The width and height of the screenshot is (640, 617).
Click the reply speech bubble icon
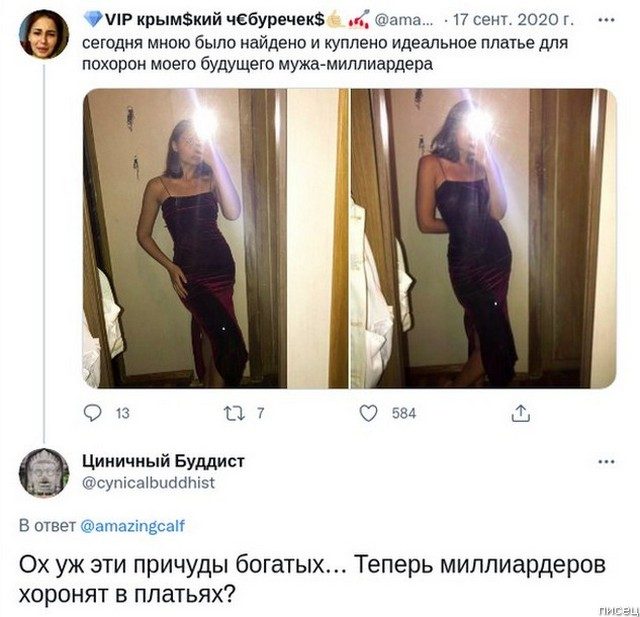pyautogui.click(x=93, y=413)
